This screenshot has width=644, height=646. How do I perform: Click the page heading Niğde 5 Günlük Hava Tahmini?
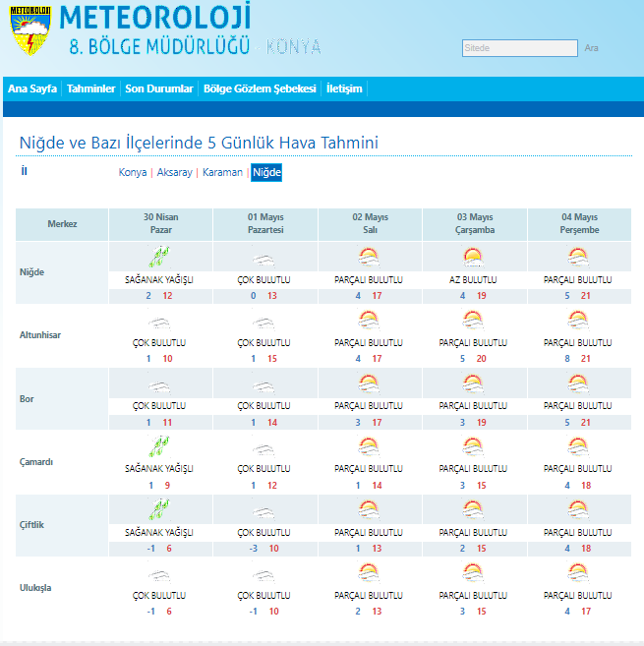click(199, 143)
